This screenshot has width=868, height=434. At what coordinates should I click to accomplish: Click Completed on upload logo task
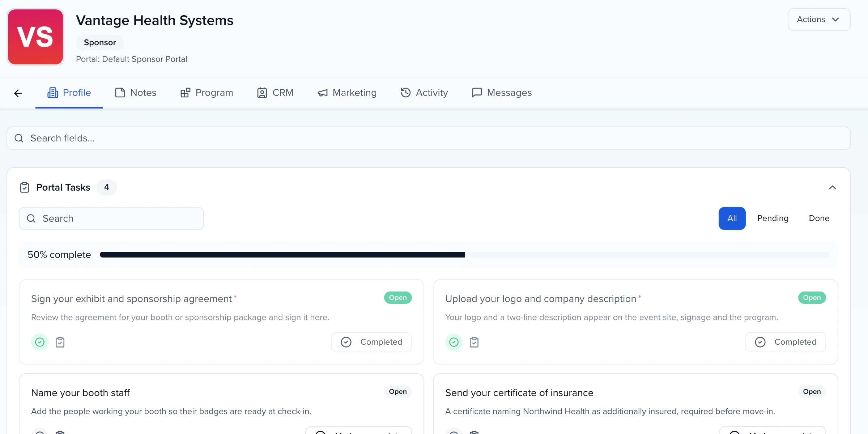786,342
